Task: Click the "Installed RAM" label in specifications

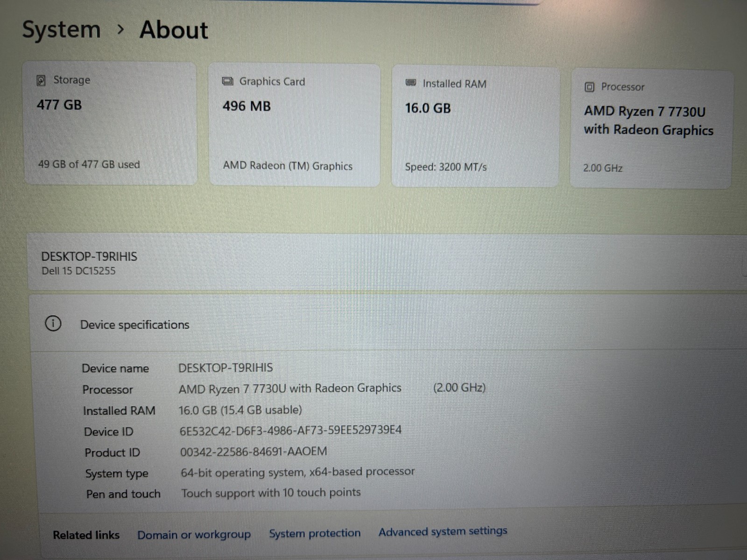Action: click(119, 411)
